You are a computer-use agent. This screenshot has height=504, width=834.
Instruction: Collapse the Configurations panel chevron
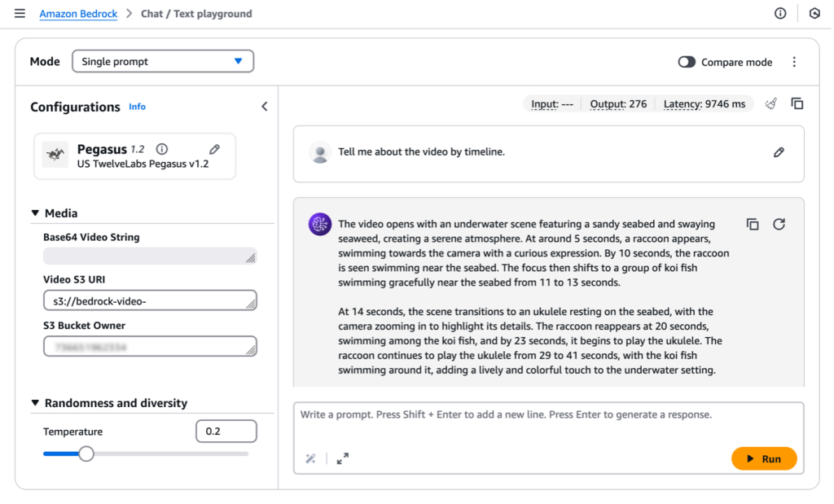[265, 107]
